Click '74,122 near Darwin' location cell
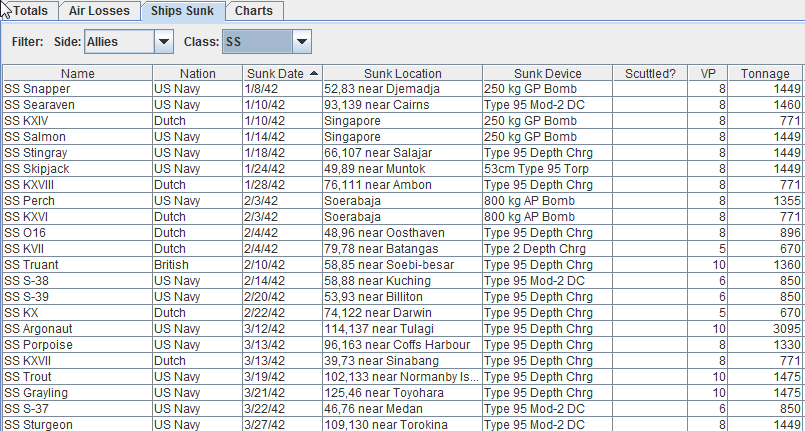805x431 pixels. pyautogui.click(x=403, y=312)
